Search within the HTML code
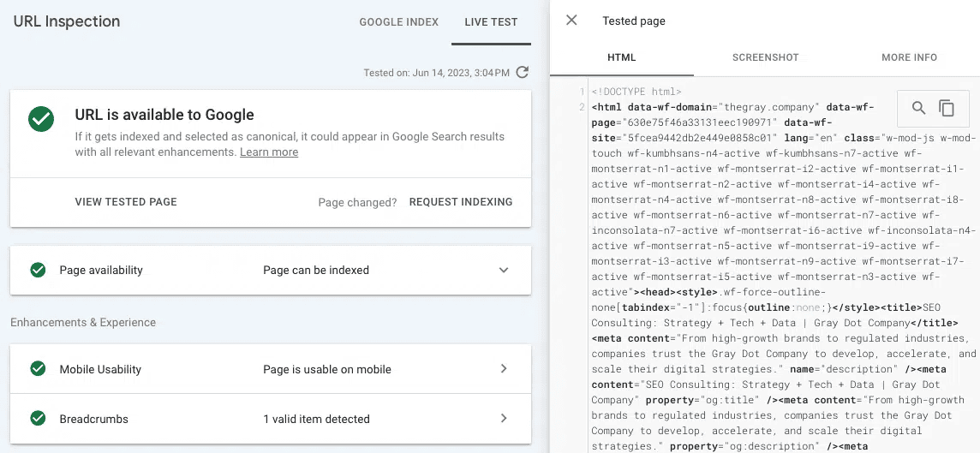Image resolution: width=980 pixels, height=453 pixels. tap(918, 108)
